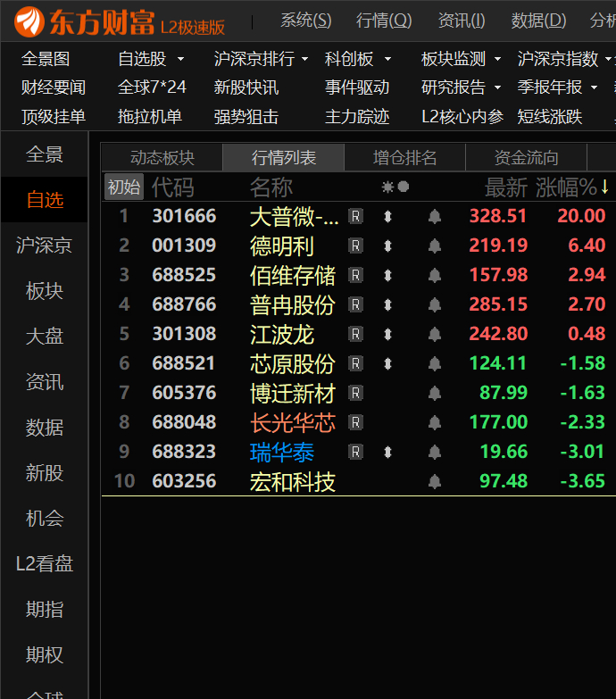
Task: Click the bell alert icon for 博迁新材
Action: tap(435, 393)
